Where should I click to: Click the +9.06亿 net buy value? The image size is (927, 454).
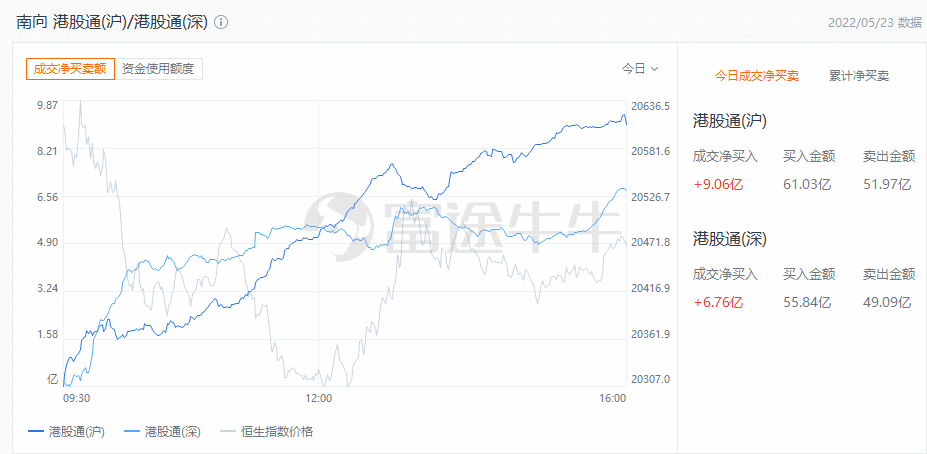coord(718,184)
